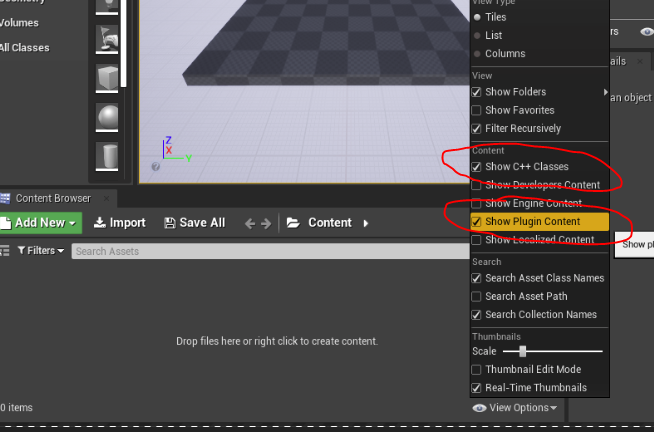The height and width of the screenshot is (432, 654).
Task: Click the Content Browser tab icon
Action: click(x=5, y=198)
